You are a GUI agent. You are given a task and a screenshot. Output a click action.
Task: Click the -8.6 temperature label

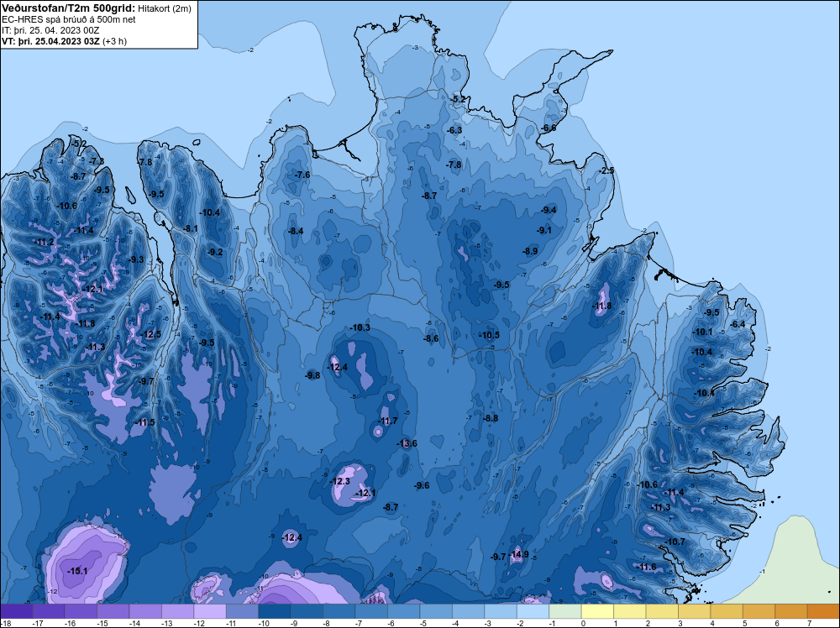431,338
